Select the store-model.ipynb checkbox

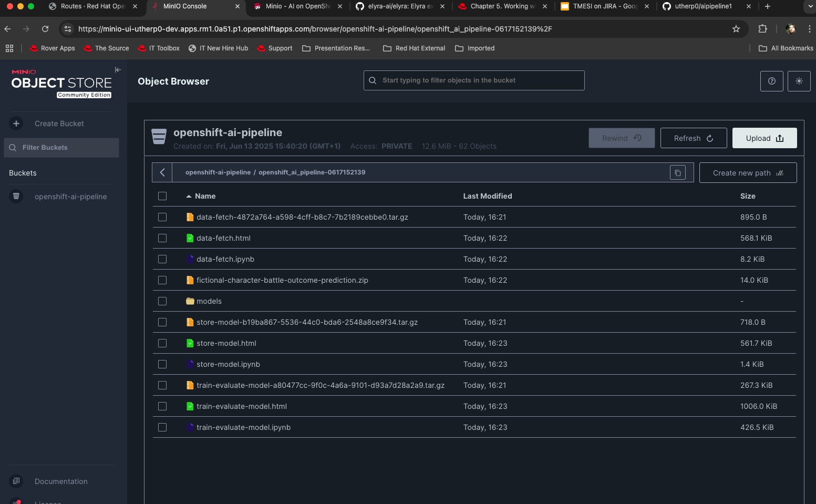pos(162,364)
